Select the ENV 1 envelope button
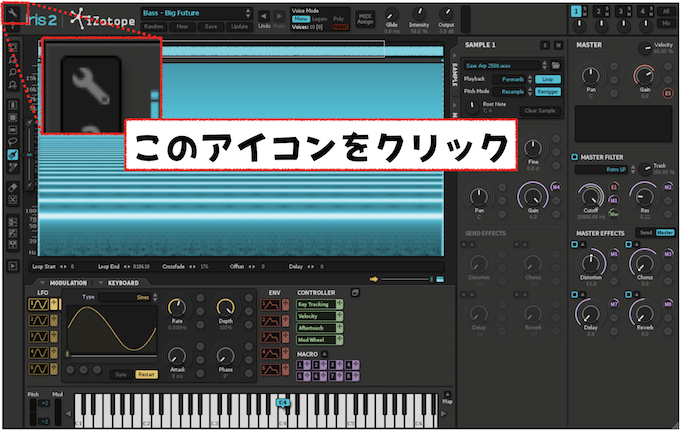 pyautogui.click(x=270, y=305)
